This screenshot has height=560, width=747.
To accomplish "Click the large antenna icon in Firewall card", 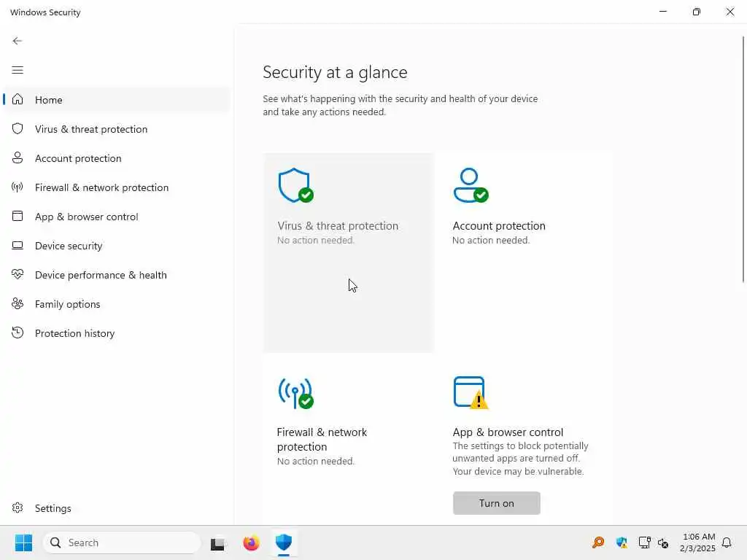I will 296,393.
